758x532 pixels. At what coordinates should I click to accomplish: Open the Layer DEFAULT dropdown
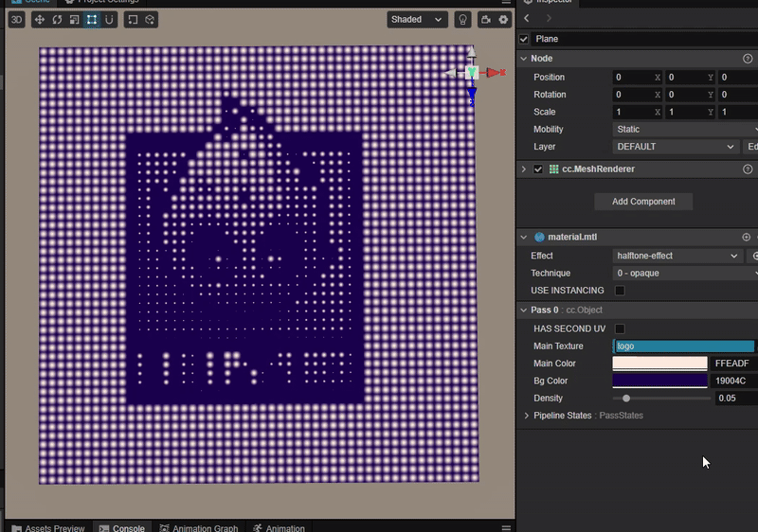click(676, 147)
